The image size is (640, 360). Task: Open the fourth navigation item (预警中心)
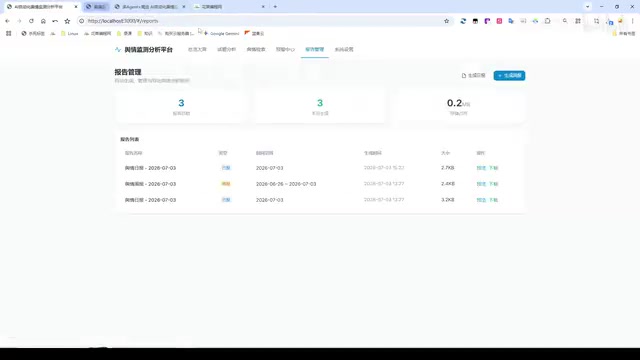click(285, 49)
